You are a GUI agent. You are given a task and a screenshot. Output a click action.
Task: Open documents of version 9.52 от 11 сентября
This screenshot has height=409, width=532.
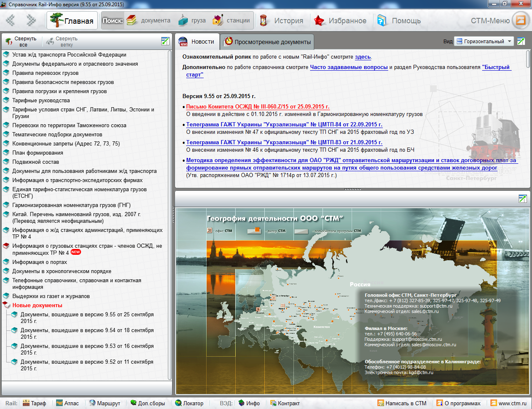tap(87, 365)
